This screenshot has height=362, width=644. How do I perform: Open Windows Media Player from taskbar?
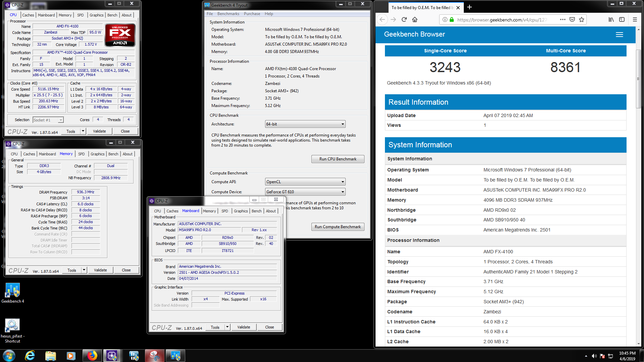point(71,356)
